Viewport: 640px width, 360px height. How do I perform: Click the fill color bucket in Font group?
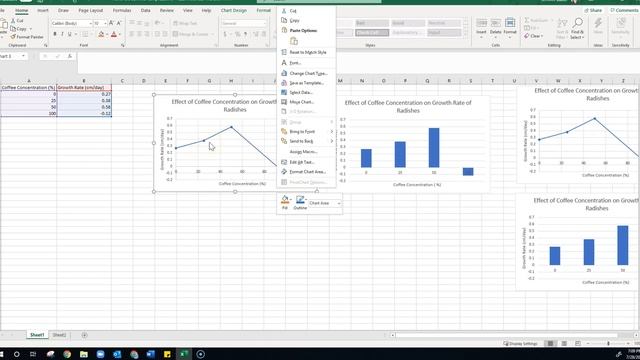101,34
